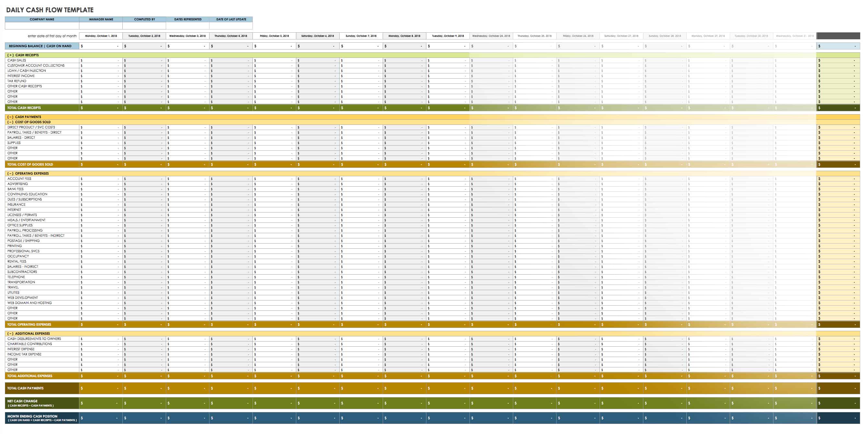Collapse the ( – ) Cost of Goods Sold header
Image resolution: width=868 pixels, height=434 pixels.
[29, 122]
